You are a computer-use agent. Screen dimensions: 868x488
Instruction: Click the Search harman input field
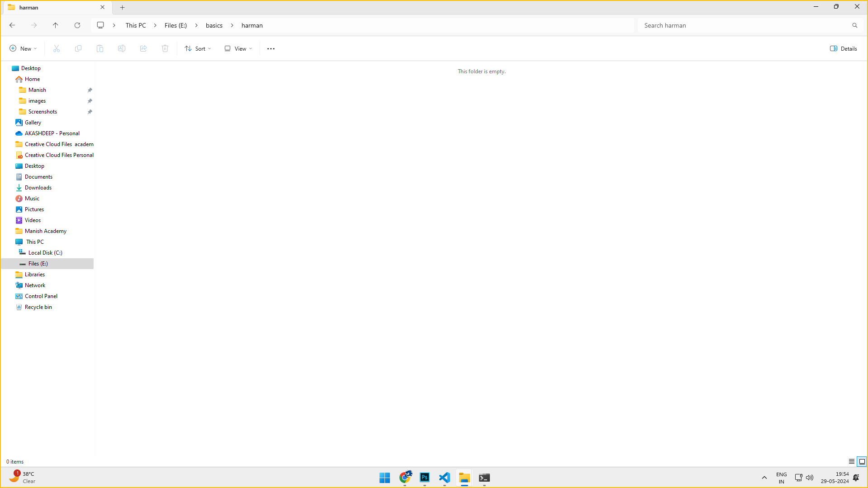click(744, 25)
